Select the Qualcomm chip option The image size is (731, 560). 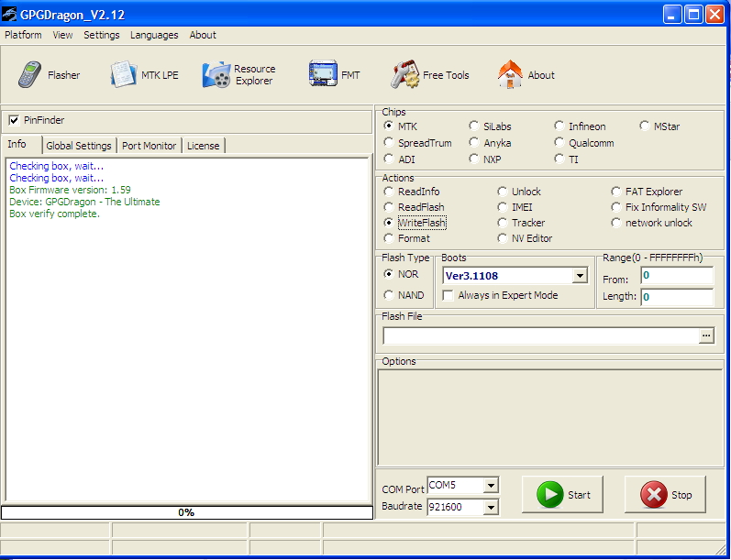559,142
